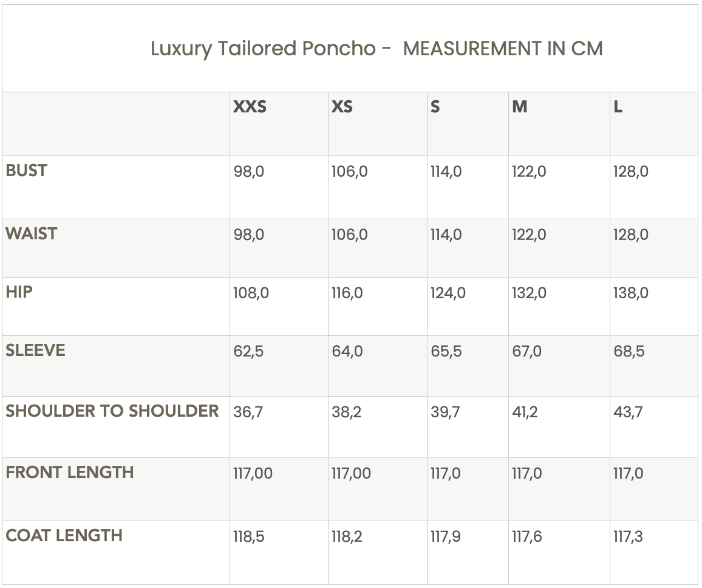Select the SHOULDER TO SHOULDER row label
The image size is (702, 588).
tap(112, 411)
